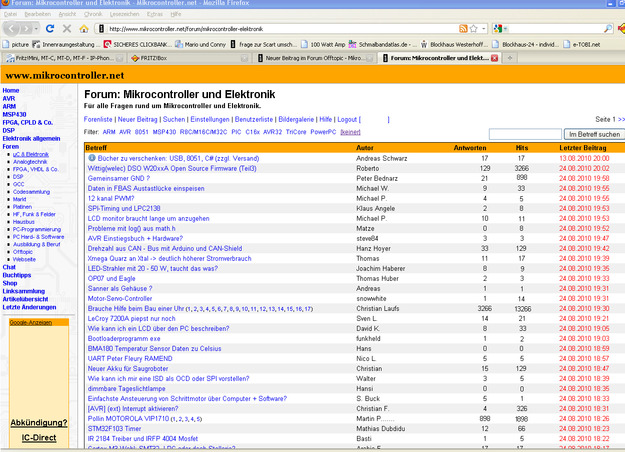Open the Bildergalerie link

click(x=296, y=119)
